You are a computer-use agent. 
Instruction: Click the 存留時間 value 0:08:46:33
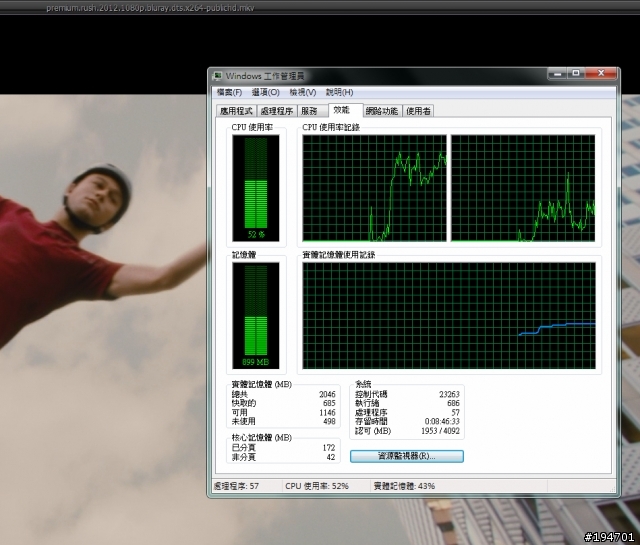442,421
